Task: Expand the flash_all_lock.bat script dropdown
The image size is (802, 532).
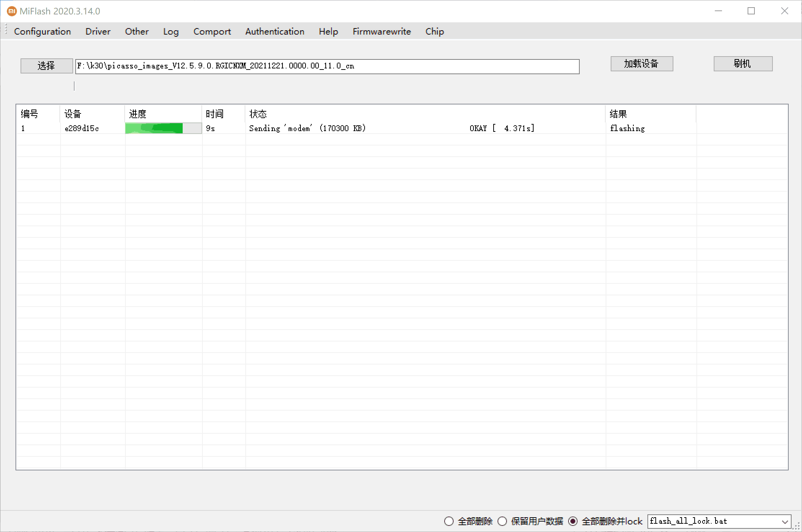Action: pos(784,521)
